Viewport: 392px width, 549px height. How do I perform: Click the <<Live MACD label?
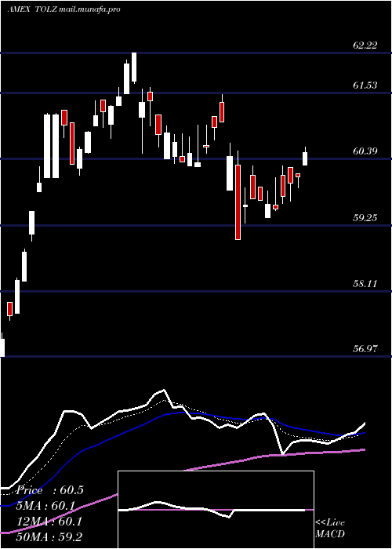click(x=330, y=528)
